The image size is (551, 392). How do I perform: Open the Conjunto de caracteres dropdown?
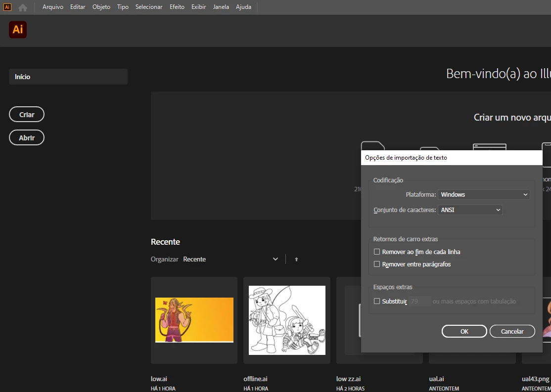pos(470,210)
